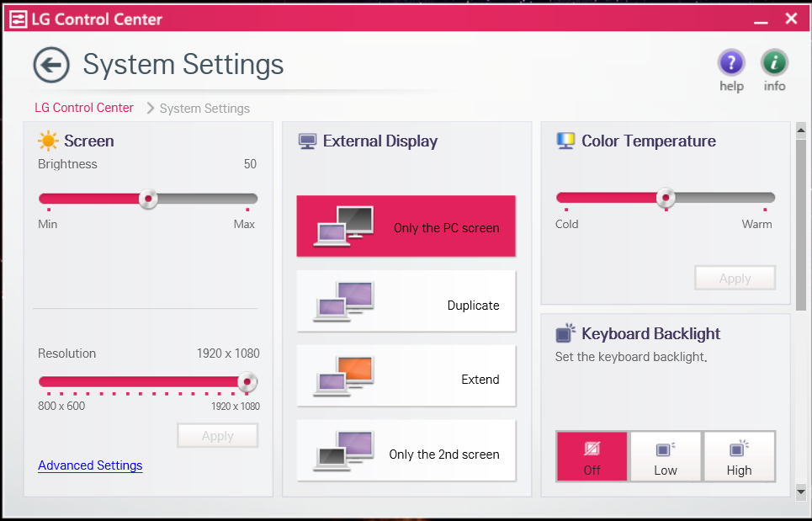Screen dimensions: 812x521
Task: Click the Min brightness label
Action: tap(48, 224)
